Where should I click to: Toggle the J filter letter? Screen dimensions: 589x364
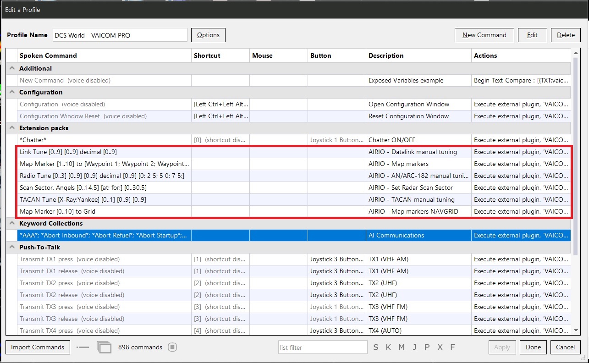(414, 347)
